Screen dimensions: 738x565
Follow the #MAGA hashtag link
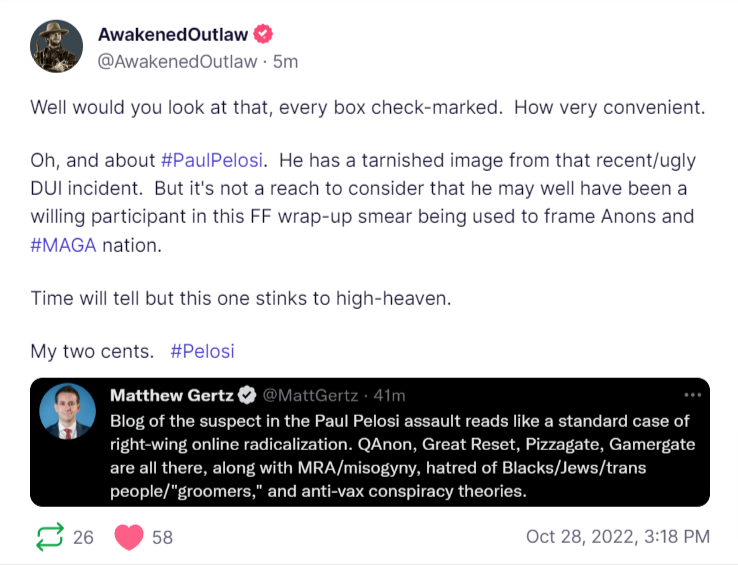(63, 245)
